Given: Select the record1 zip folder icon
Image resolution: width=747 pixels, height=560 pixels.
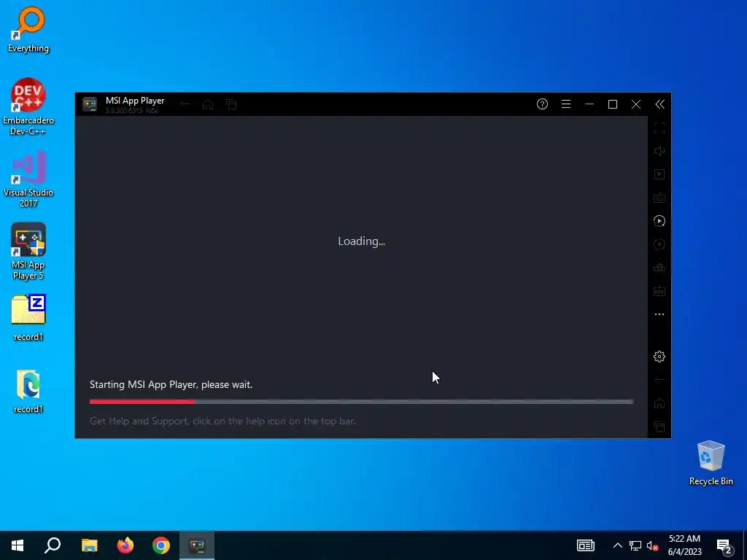Looking at the screenshot, I should (x=28, y=318).
